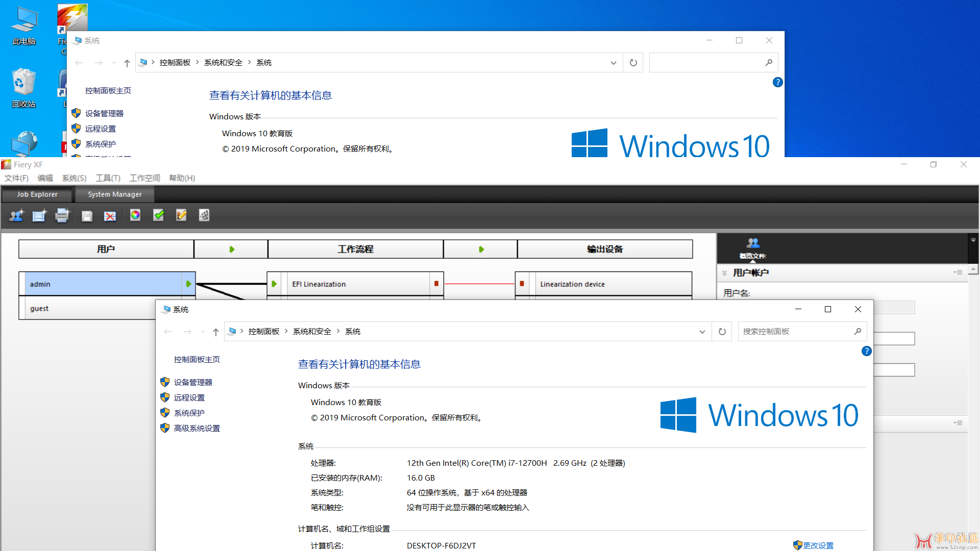Click the new workflow icon in Fiery toolbar
Screen dimensions: 980x551
pos(39,215)
